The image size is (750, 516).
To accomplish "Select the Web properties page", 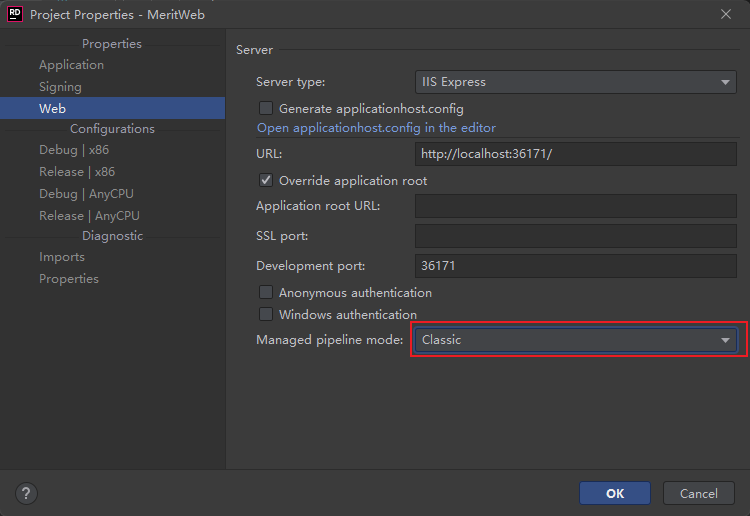I will coord(52,108).
